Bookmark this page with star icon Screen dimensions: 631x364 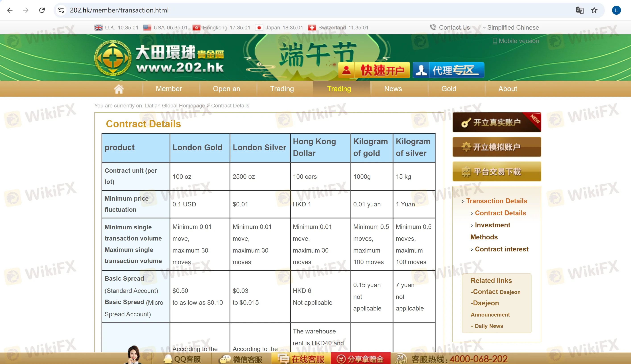click(x=594, y=10)
